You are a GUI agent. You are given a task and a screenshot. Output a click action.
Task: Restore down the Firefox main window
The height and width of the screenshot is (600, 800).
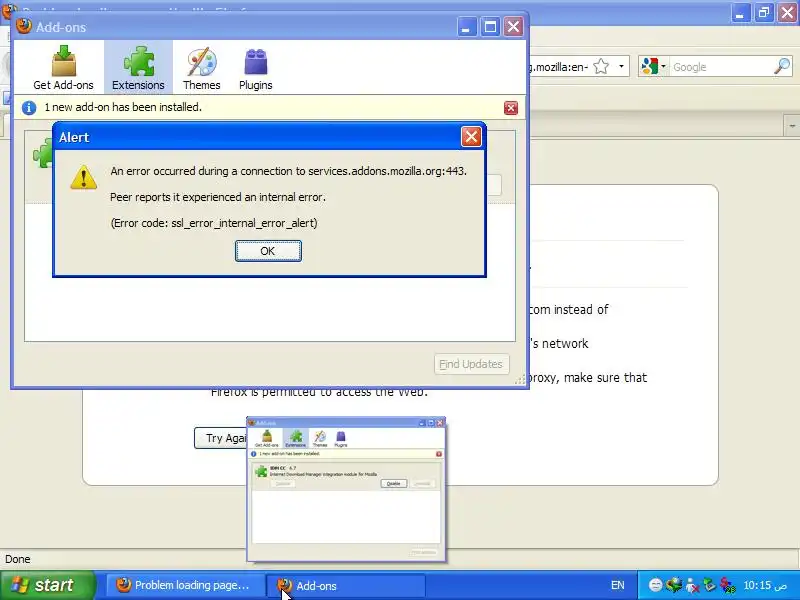(x=764, y=12)
